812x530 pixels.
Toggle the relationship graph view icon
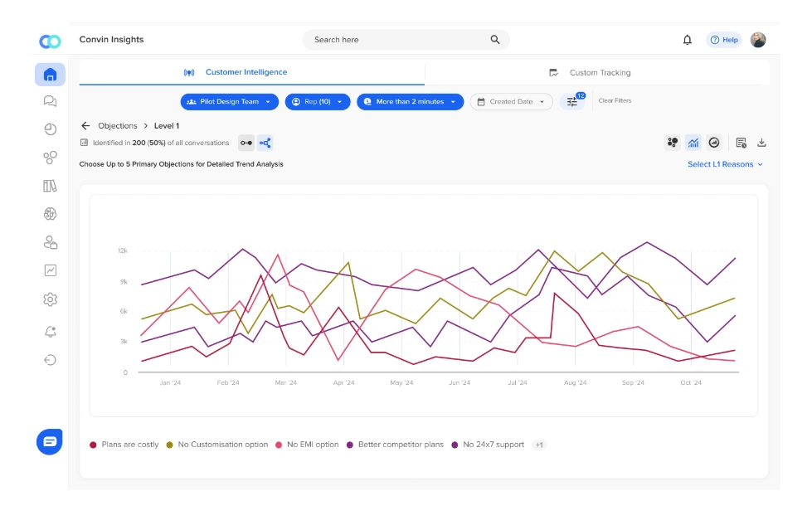point(264,142)
